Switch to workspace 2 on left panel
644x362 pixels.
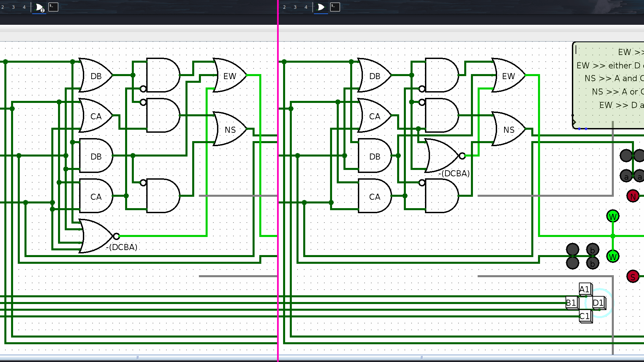[x=3, y=7]
